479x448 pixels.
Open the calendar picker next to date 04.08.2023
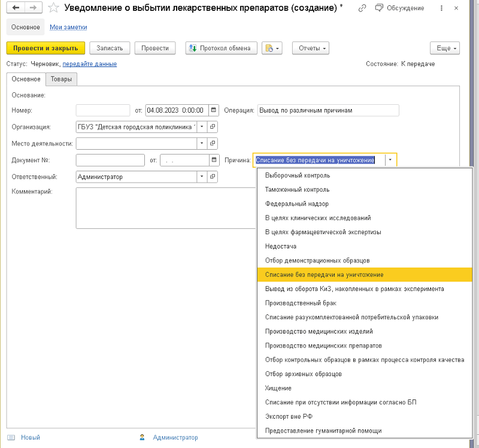tap(214, 110)
